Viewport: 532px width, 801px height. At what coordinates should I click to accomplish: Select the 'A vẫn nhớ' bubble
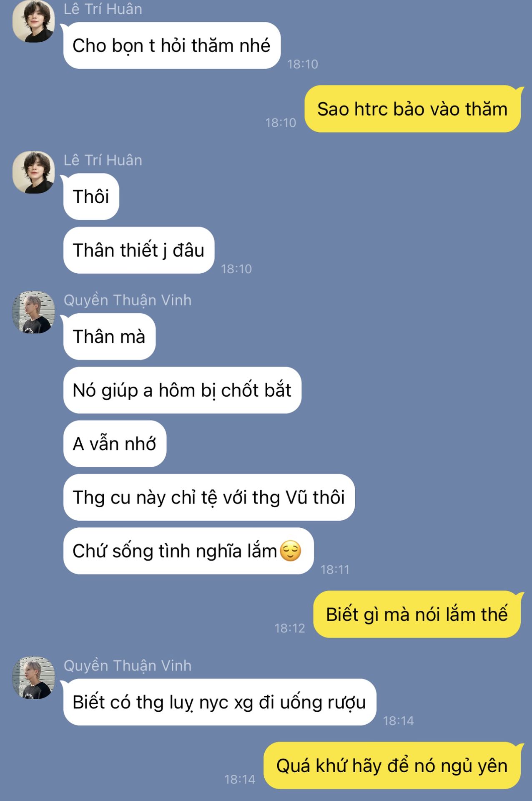pos(115,444)
